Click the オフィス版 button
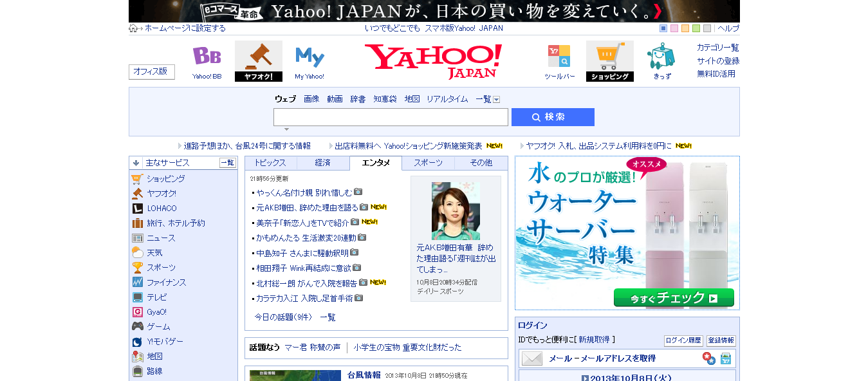The width and height of the screenshot is (868, 381). coord(151,71)
